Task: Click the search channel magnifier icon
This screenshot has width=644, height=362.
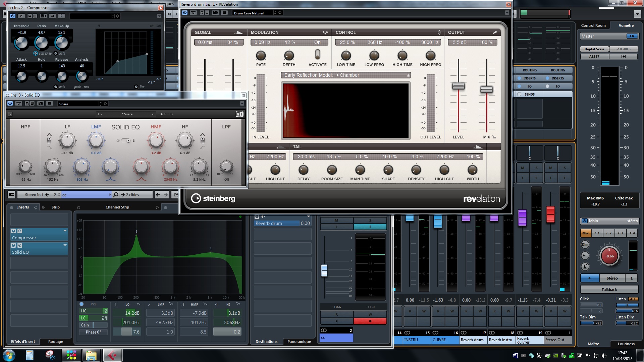Action: pyautogui.click(x=116, y=195)
